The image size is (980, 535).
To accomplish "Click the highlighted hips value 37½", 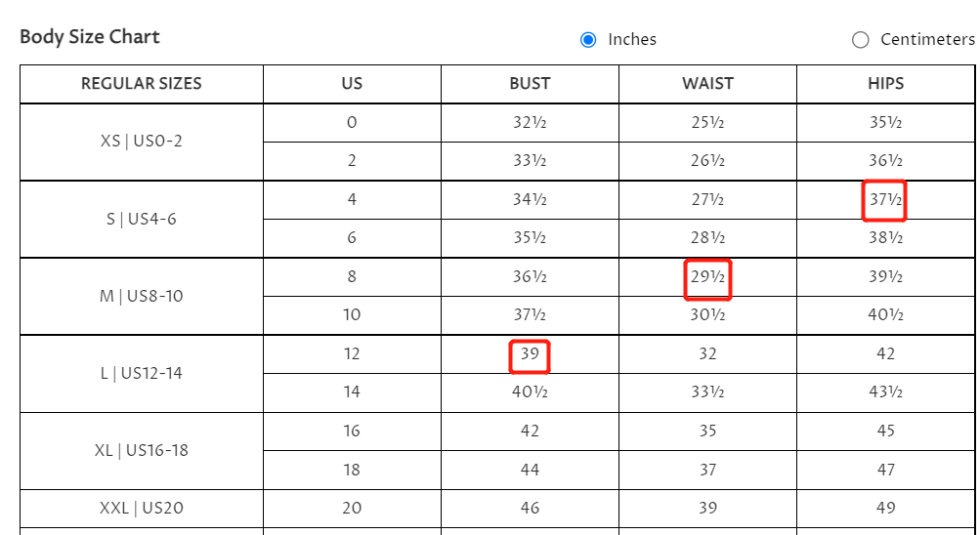I will click(885, 200).
